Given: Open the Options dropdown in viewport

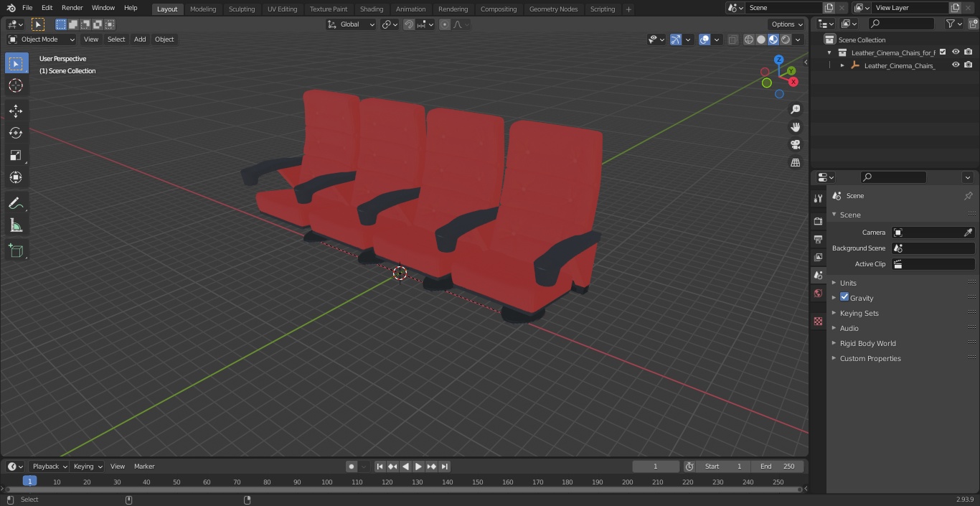Looking at the screenshot, I should 787,24.
